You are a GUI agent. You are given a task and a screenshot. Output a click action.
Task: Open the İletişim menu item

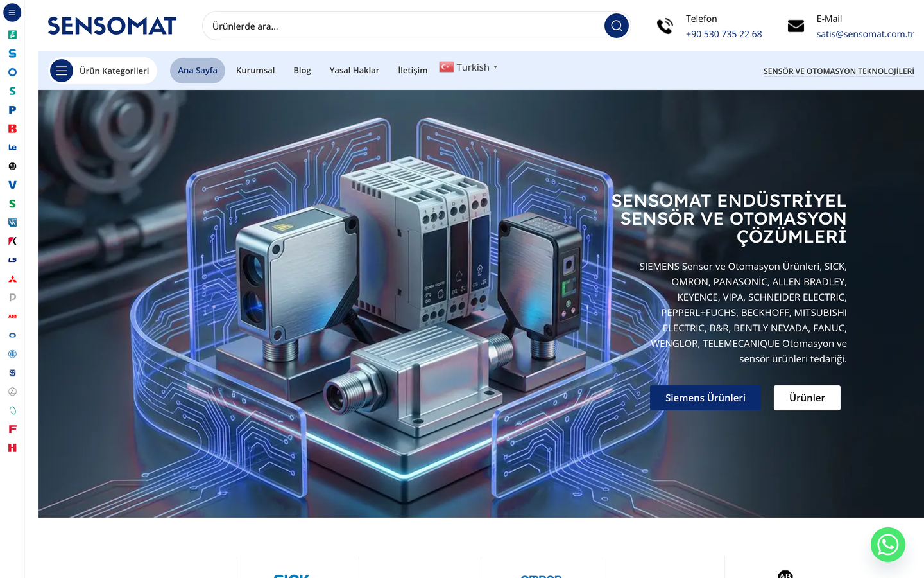(x=413, y=71)
